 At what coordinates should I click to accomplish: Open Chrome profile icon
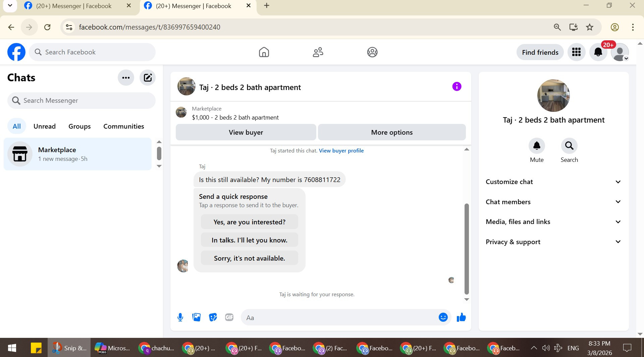pyautogui.click(x=614, y=27)
